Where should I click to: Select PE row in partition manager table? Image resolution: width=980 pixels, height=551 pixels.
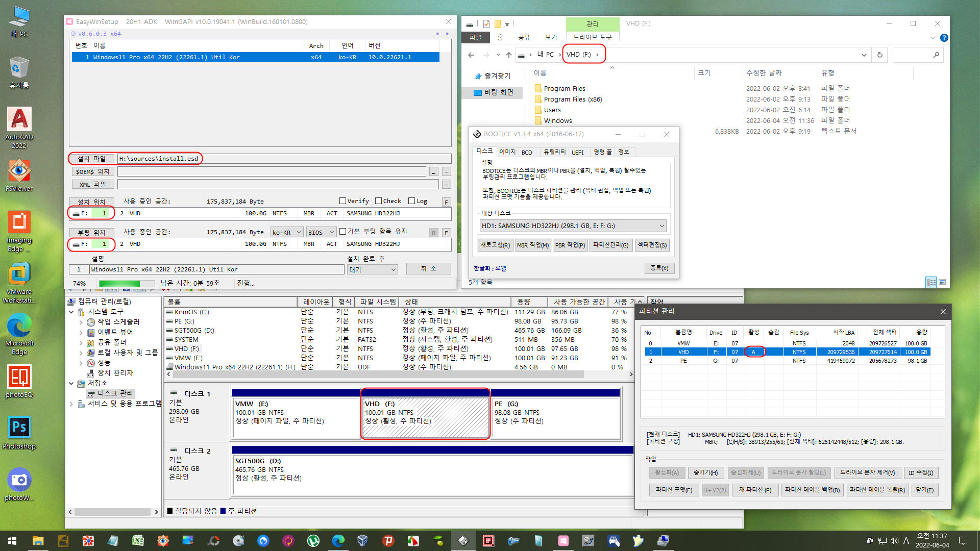[x=786, y=361]
